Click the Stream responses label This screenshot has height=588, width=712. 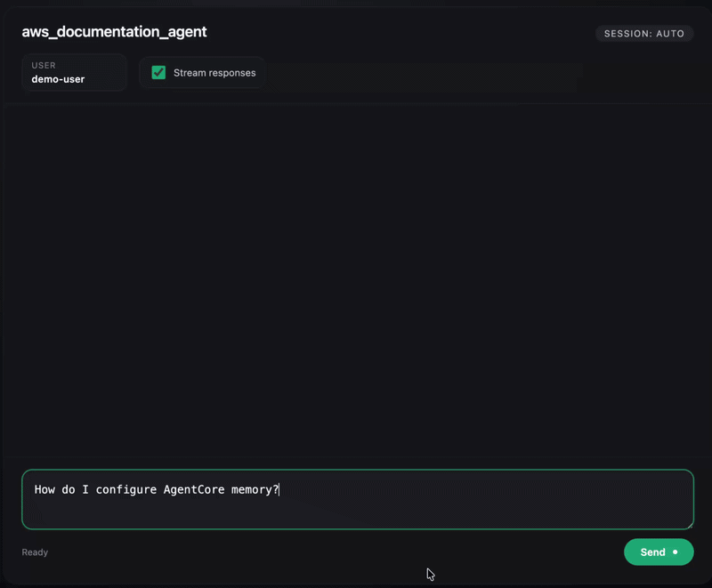click(214, 73)
